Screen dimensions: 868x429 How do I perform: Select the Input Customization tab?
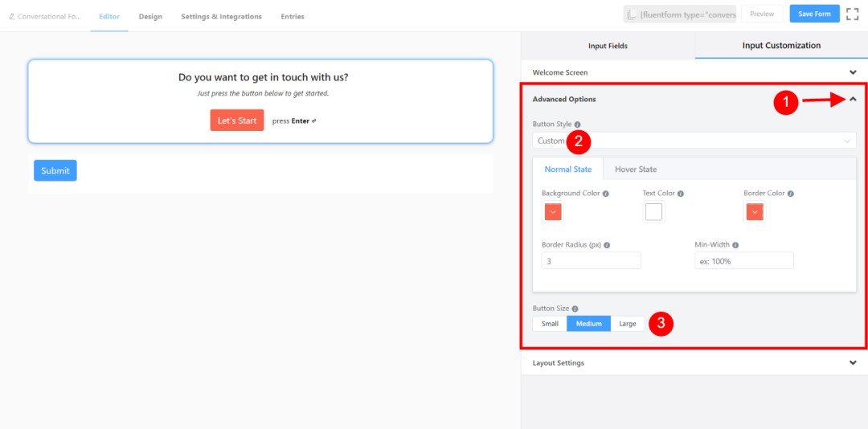[781, 46]
